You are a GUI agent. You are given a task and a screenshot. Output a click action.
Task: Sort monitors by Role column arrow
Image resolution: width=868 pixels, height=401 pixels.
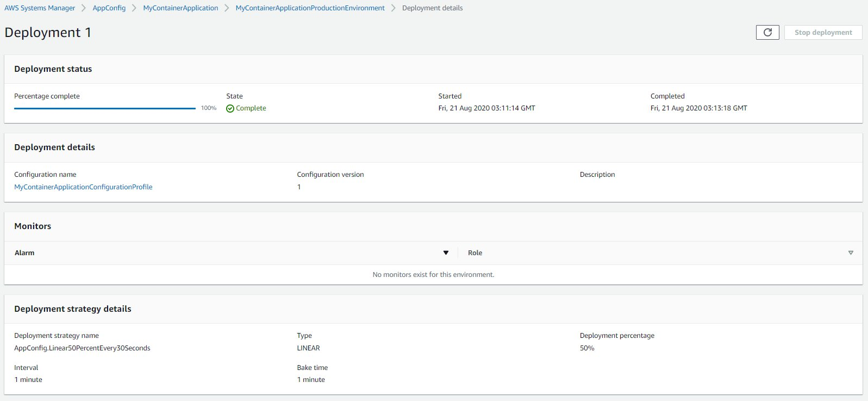click(851, 252)
